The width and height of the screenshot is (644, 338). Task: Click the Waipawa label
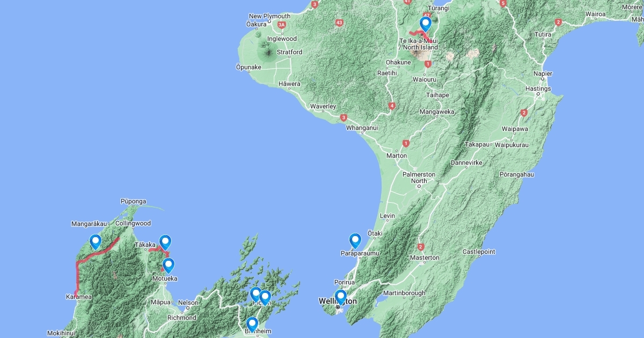[x=515, y=129]
